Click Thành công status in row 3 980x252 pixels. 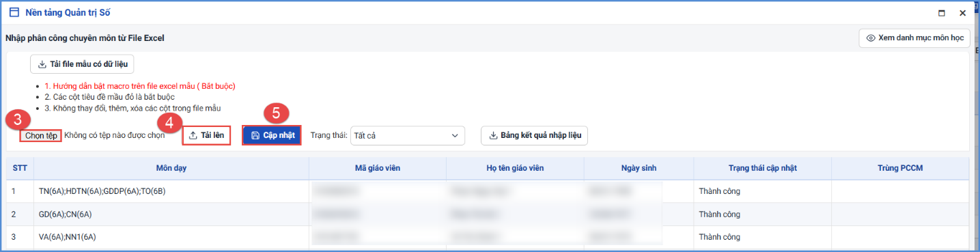(719, 238)
